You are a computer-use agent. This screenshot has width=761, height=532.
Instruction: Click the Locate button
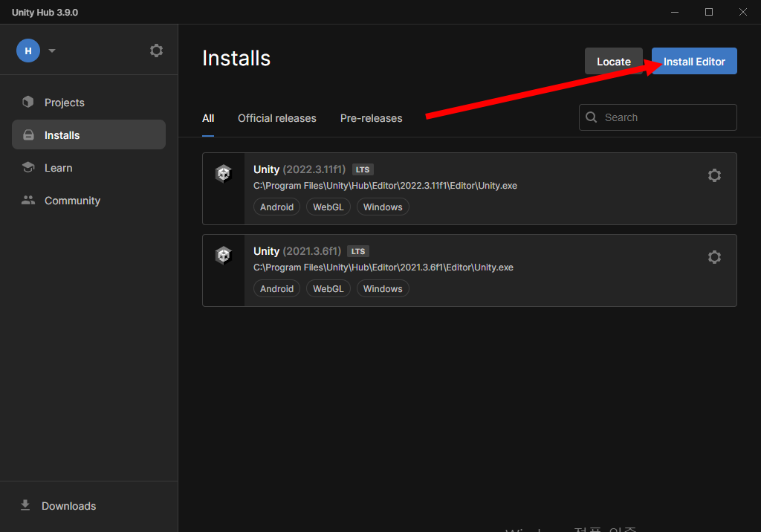[613, 61]
